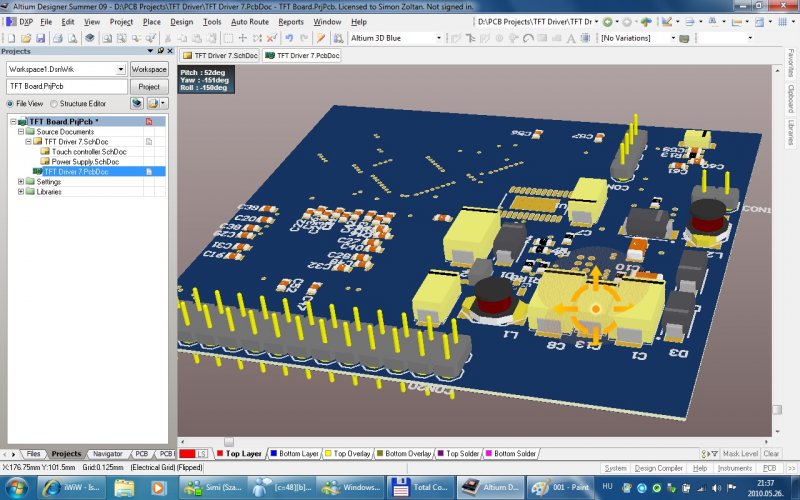Viewport: 800px width, 500px height.
Task: Open the Auto Route menu
Action: point(249,22)
